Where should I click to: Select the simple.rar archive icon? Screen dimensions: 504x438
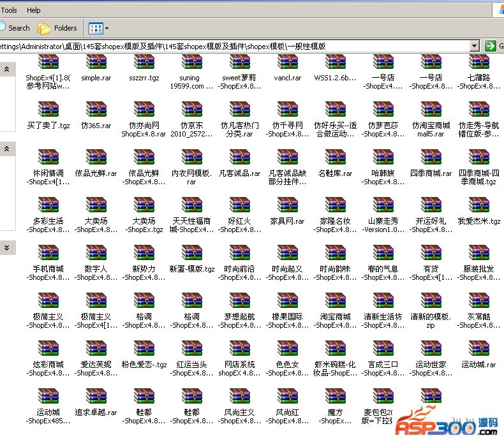coord(96,62)
